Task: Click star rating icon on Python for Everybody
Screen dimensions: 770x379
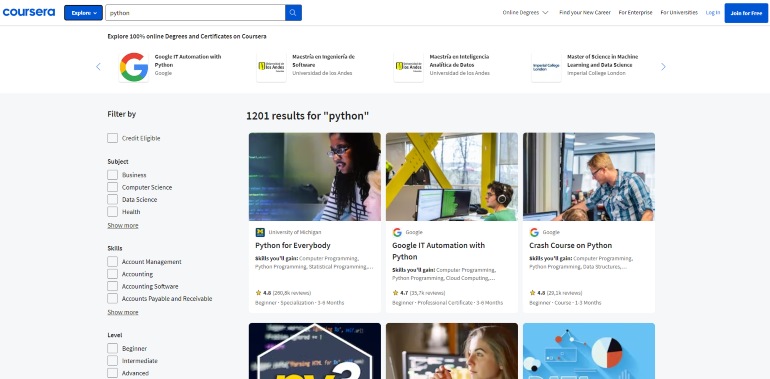Action: tap(258, 293)
